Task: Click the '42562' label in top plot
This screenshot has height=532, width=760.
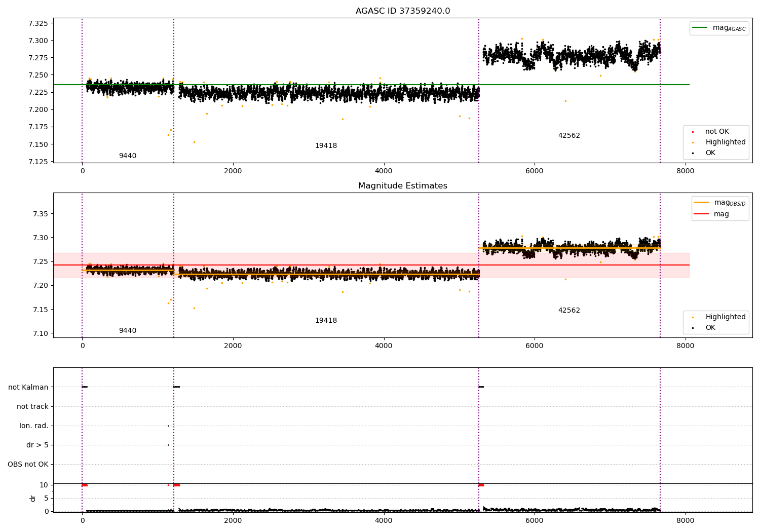Action: point(569,136)
